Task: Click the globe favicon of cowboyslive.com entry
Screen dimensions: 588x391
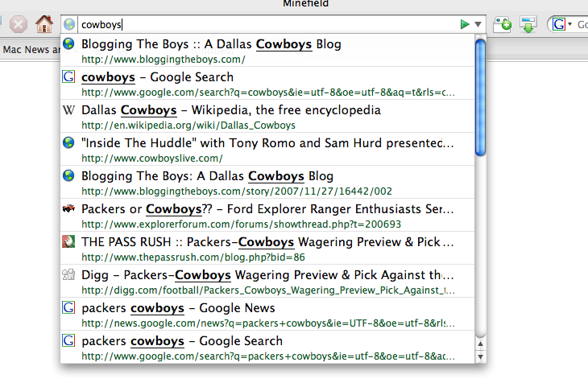Action: (x=68, y=142)
